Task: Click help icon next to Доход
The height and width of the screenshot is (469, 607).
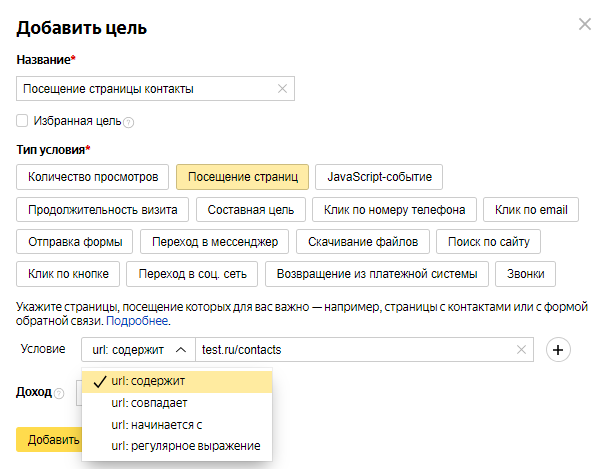Action: coord(59,393)
